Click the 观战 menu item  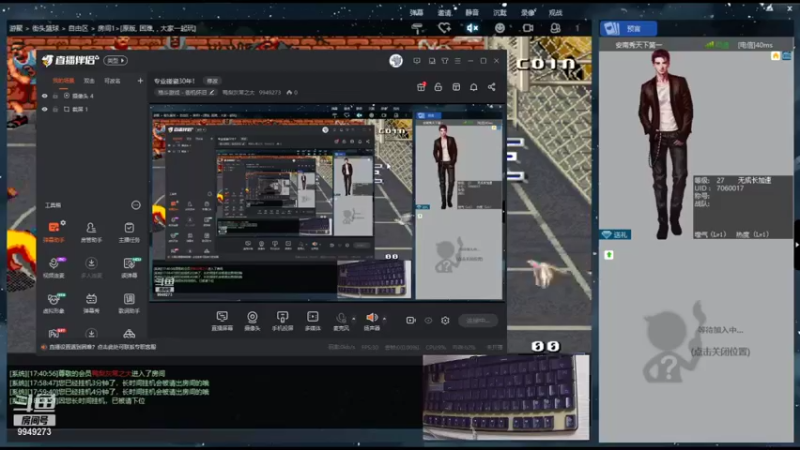[555, 12]
